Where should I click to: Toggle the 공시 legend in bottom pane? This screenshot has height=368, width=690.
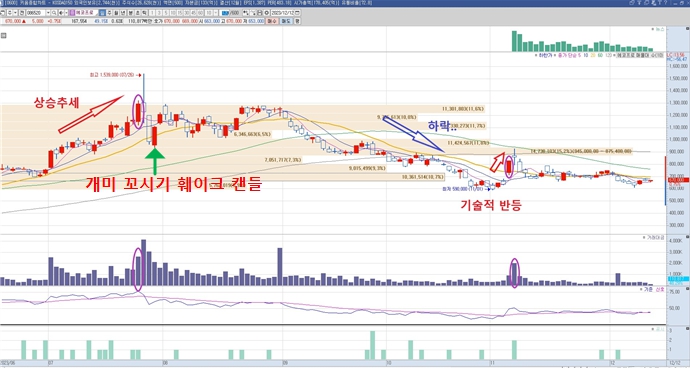659,329
